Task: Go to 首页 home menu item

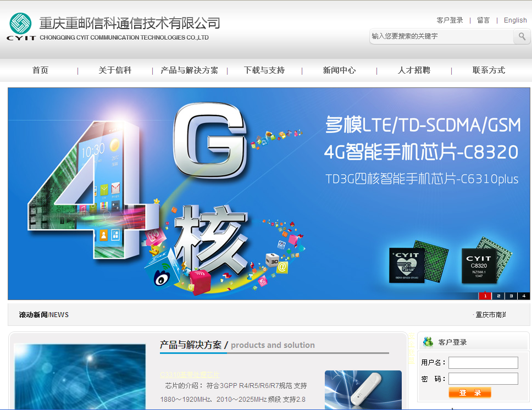Action: point(40,70)
